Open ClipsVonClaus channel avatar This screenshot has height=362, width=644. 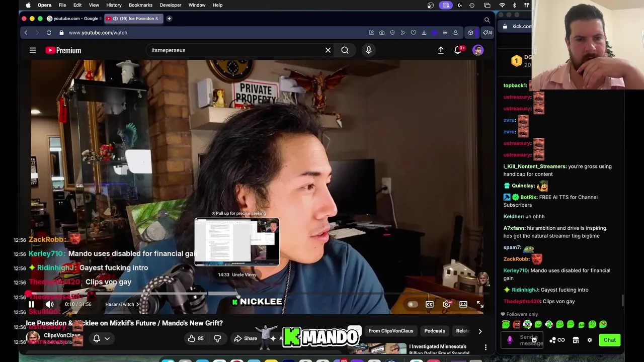point(33,338)
